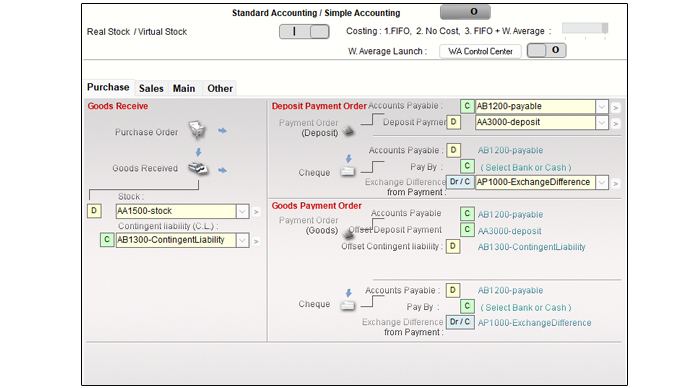Toggle the W. Average Launch switch

tap(546, 50)
